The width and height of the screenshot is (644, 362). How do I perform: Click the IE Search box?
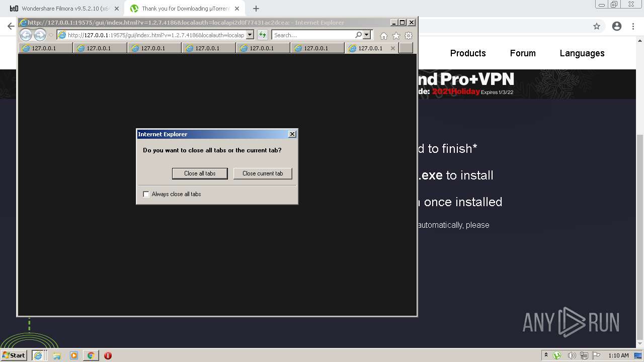313,35
